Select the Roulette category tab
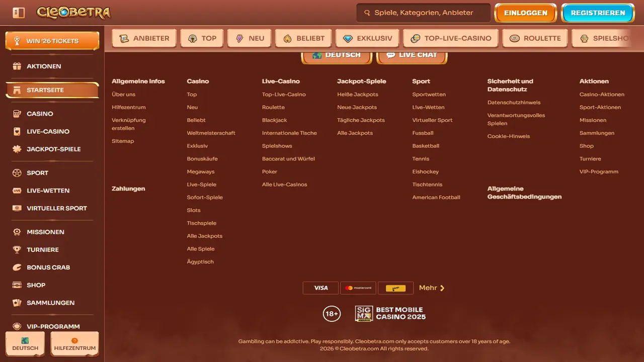The width and height of the screenshot is (644, 362). [x=535, y=38]
